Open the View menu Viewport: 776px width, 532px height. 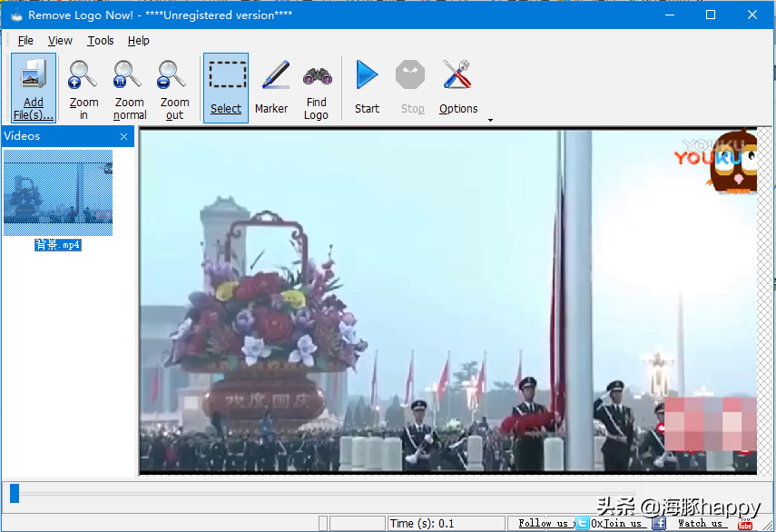coord(61,41)
